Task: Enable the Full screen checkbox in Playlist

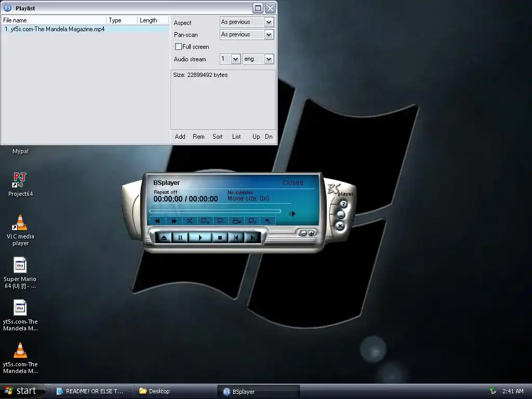Action: [178, 46]
